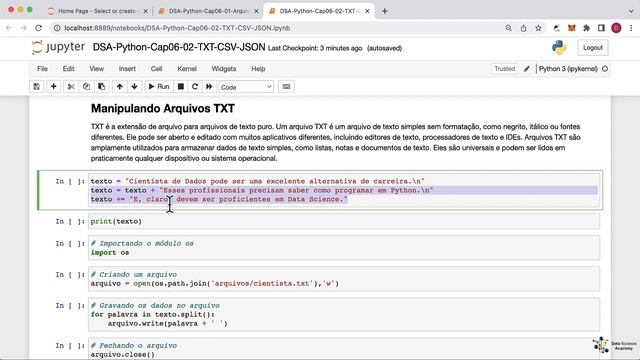Open a new browser tab

pos(384,11)
